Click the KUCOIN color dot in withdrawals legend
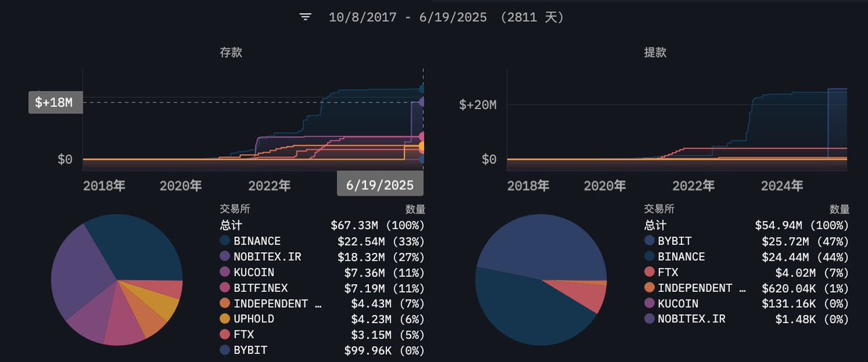Viewport: 868px width, 362px height. click(650, 303)
